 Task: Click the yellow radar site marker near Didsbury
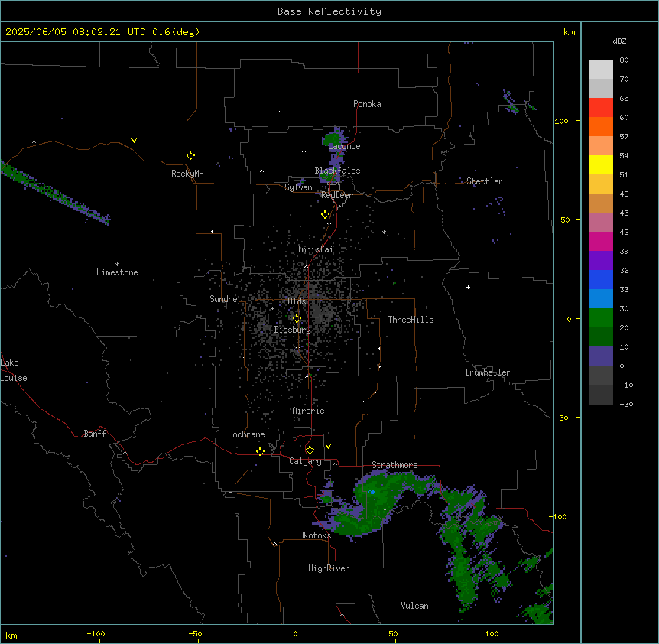tap(297, 319)
